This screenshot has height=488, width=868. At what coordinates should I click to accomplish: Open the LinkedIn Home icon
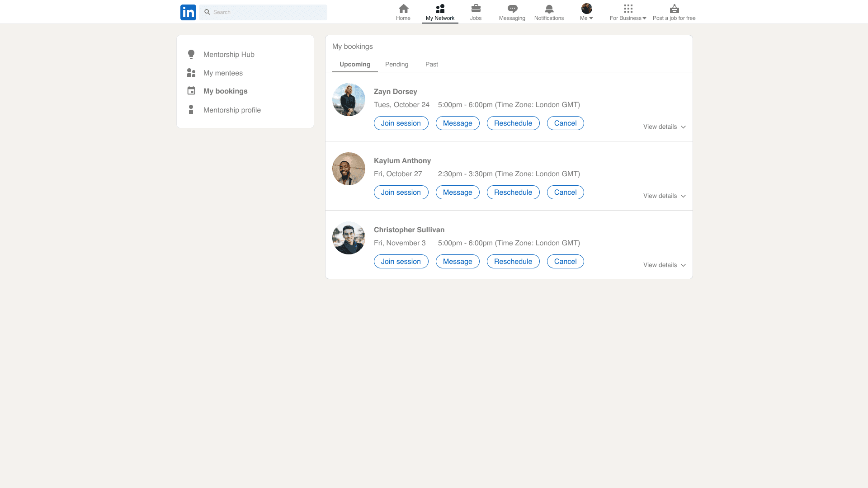tap(403, 9)
